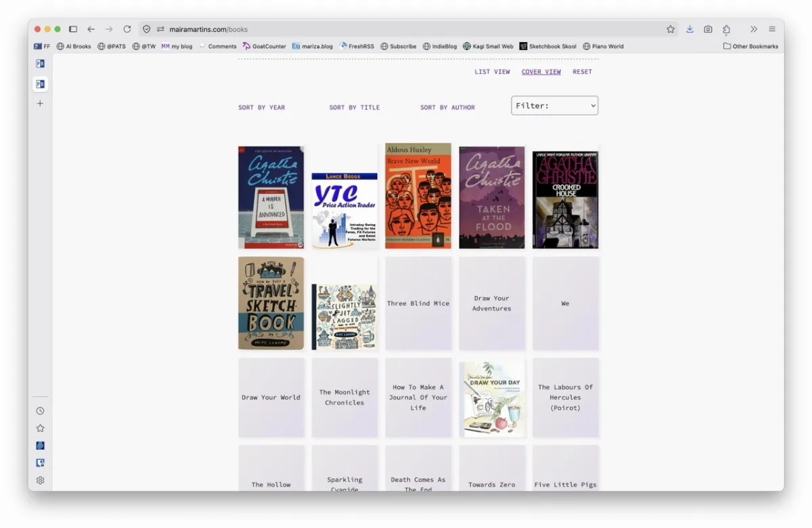Take a screenshot with the camera icon
Screen dimensions: 812x528
(708, 29)
